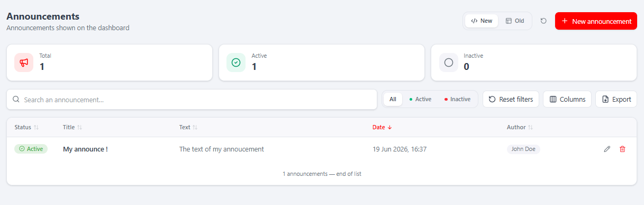Viewport: 644px width, 205px height.
Task: Open the Columns selector
Action: point(567,99)
